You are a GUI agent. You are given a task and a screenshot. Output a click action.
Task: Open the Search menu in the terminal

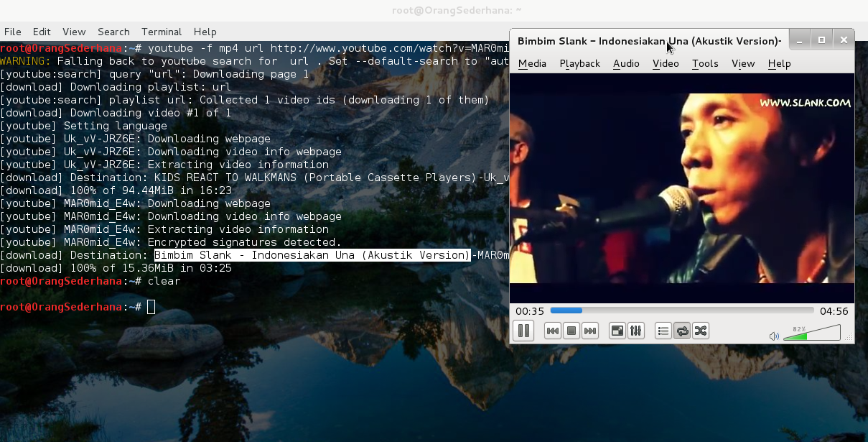(113, 32)
